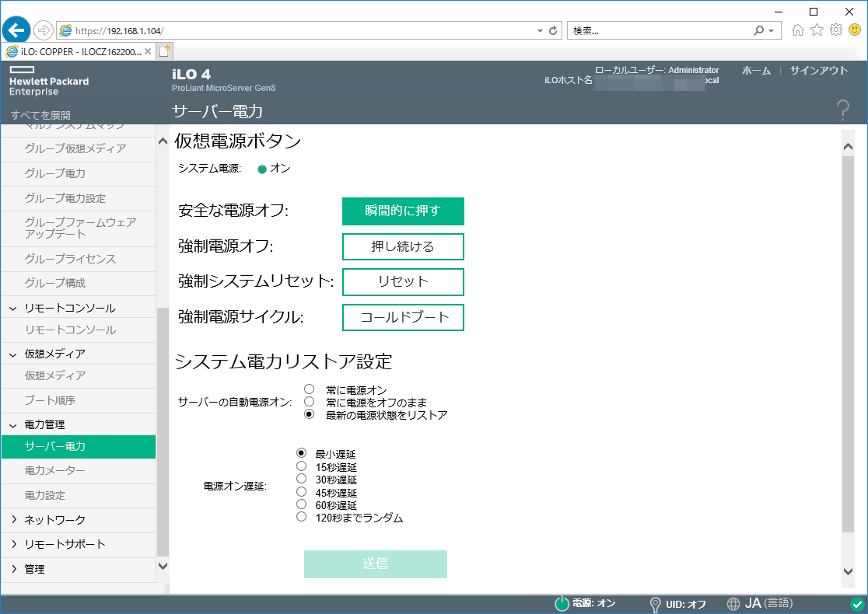Click 押し続ける force power off button

[x=403, y=246]
